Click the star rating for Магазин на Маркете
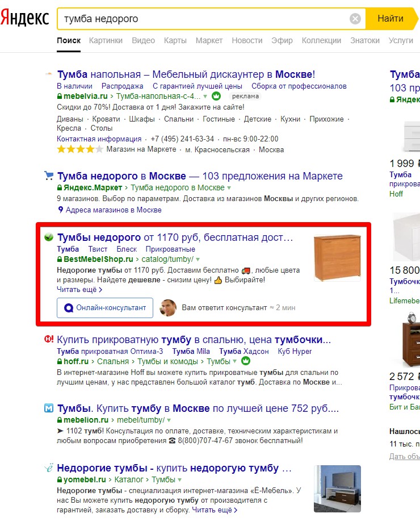420x530 pixels. (x=80, y=149)
